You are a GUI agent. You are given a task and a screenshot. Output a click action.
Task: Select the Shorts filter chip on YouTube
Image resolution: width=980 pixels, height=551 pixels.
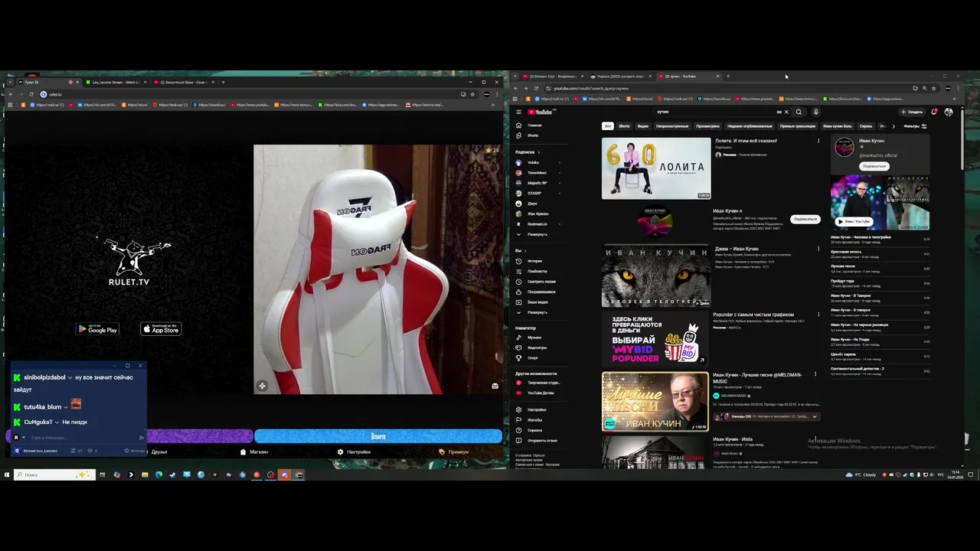pyautogui.click(x=624, y=126)
